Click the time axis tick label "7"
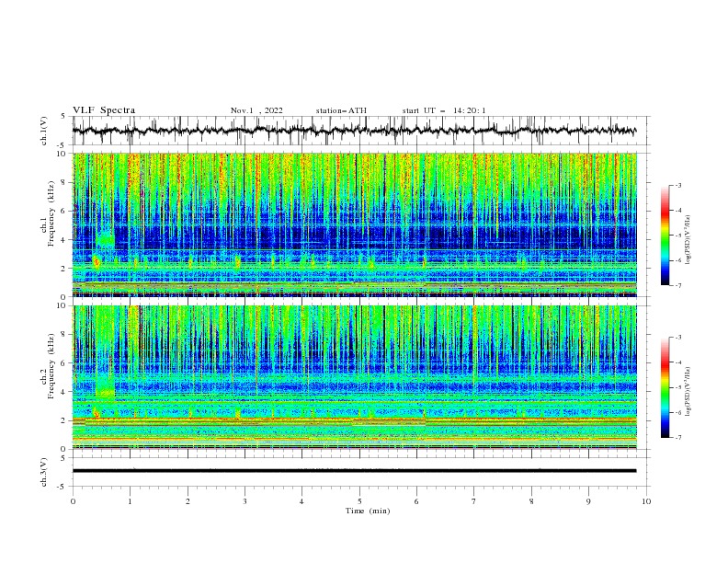728x563 pixels. [x=474, y=501]
